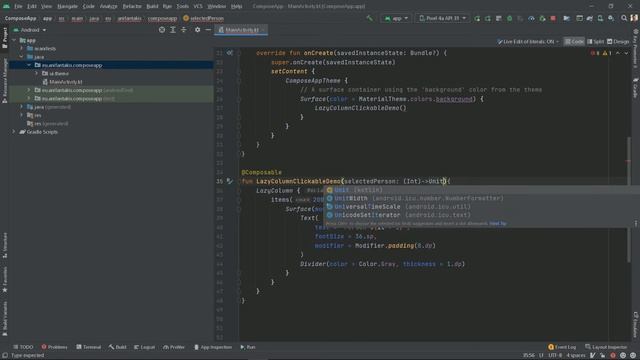Click the override gutter icon at line 21
The width and height of the screenshot is (640, 360).
tap(230, 53)
